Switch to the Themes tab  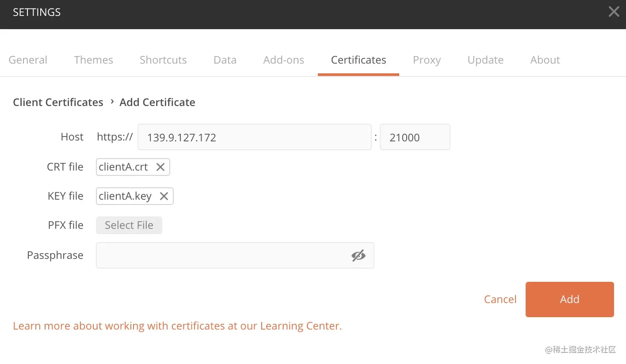94,60
